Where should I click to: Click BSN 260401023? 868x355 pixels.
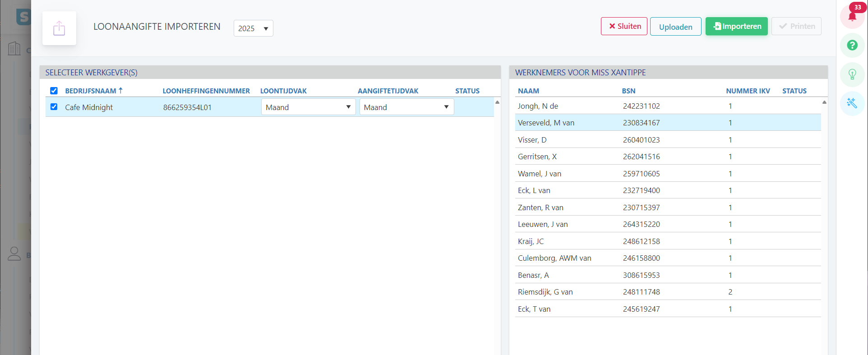point(641,140)
